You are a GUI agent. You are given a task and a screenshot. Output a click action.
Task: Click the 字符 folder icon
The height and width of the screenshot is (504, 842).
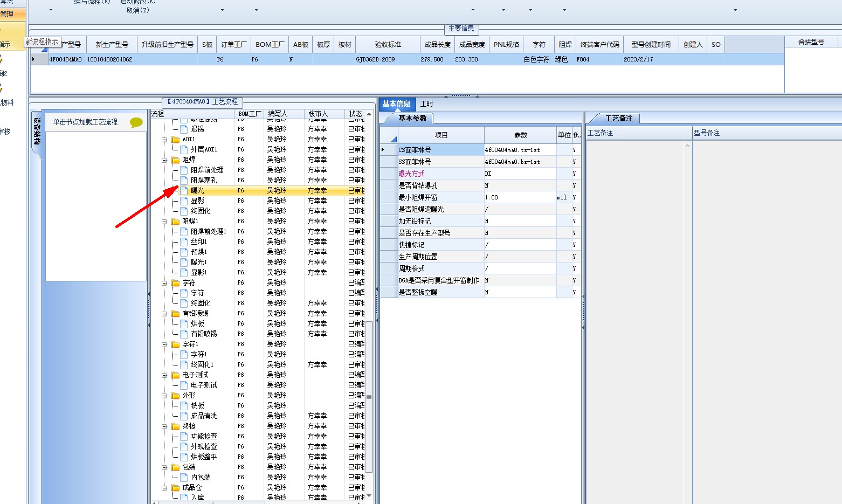click(175, 282)
